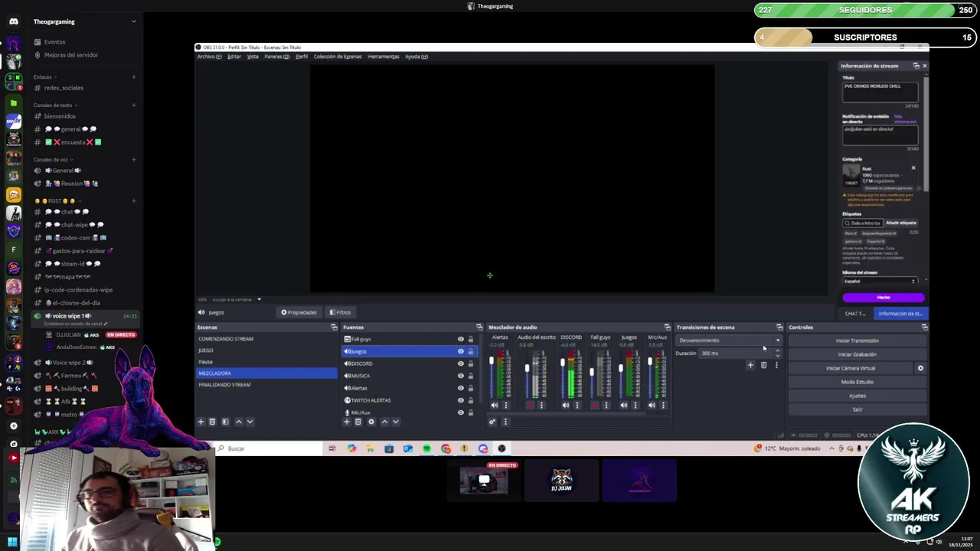Open Ajustes from the Controles panel
The height and width of the screenshot is (551, 980).
pos(857,396)
